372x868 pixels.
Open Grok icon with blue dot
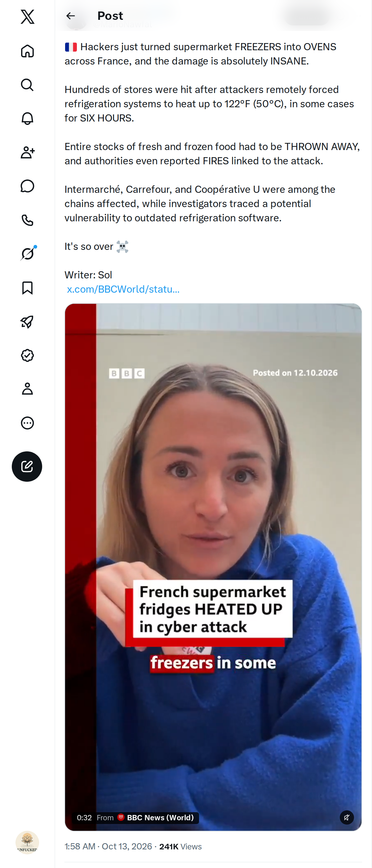[27, 254]
